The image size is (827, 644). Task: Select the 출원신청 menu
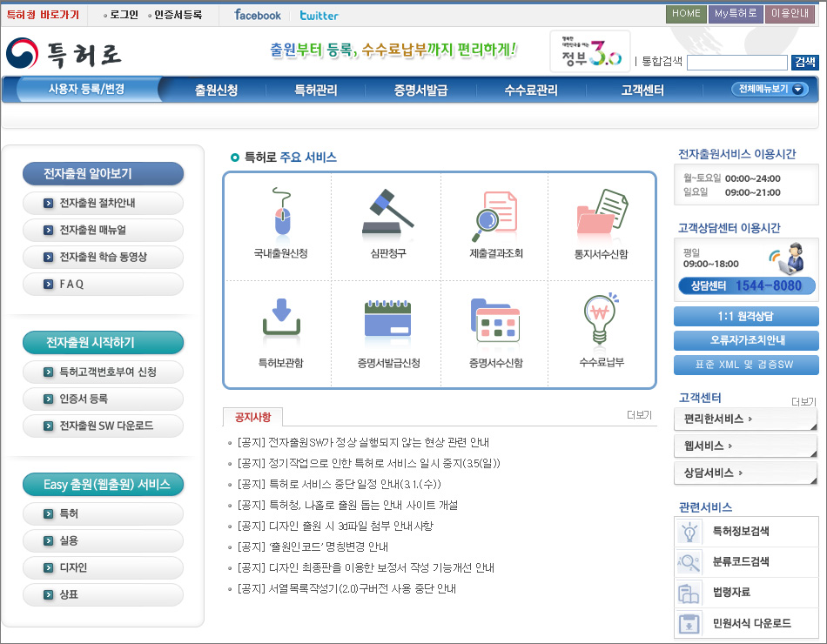216,91
